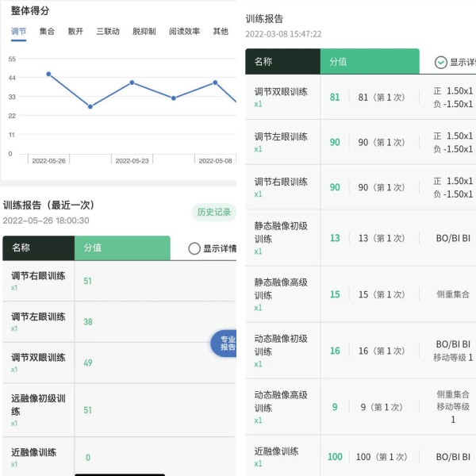The height and width of the screenshot is (476, 476).
Task: Click the 15（第1次）detail cell
Action: 382,295
